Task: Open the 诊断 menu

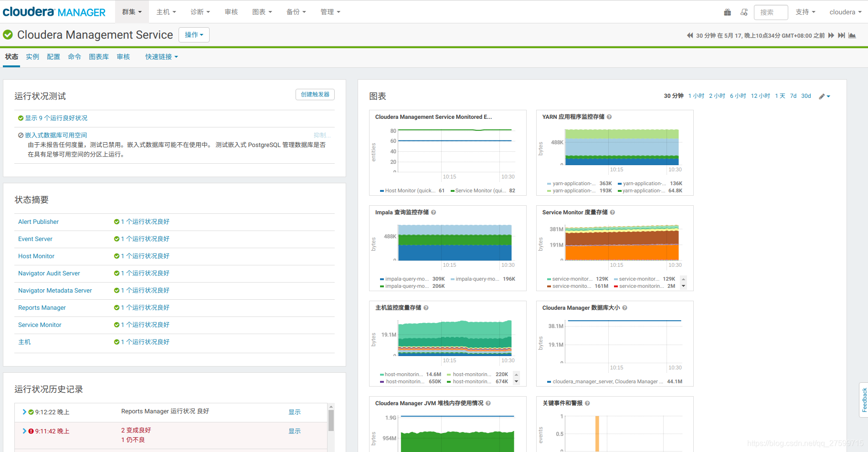Action: point(200,12)
